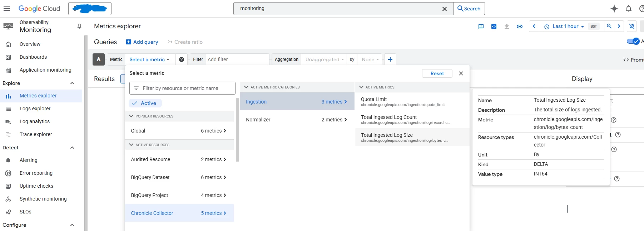This screenshot has width=644, height=231.
Task: Select Normalizer metric category
Action: click(x=297, y=120)
